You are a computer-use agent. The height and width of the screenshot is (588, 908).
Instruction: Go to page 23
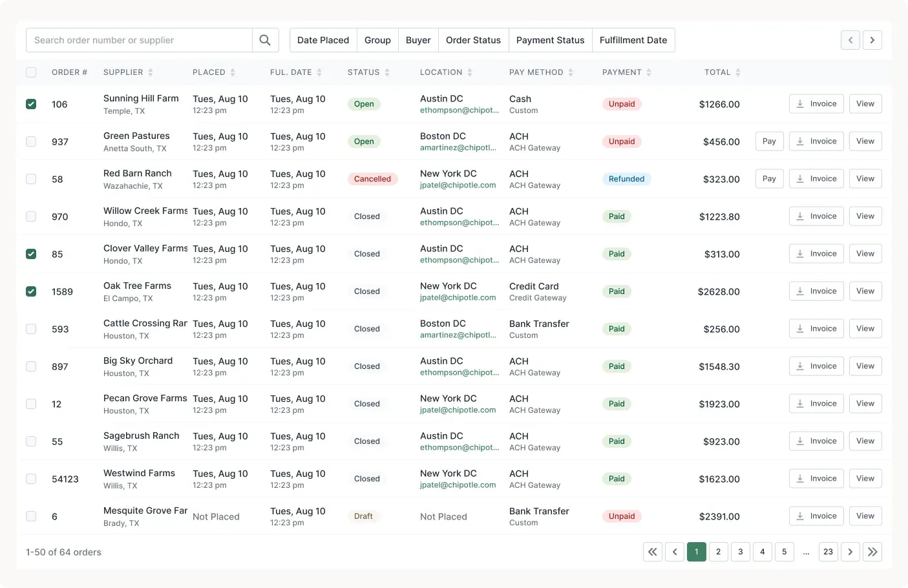click(829, 552)
